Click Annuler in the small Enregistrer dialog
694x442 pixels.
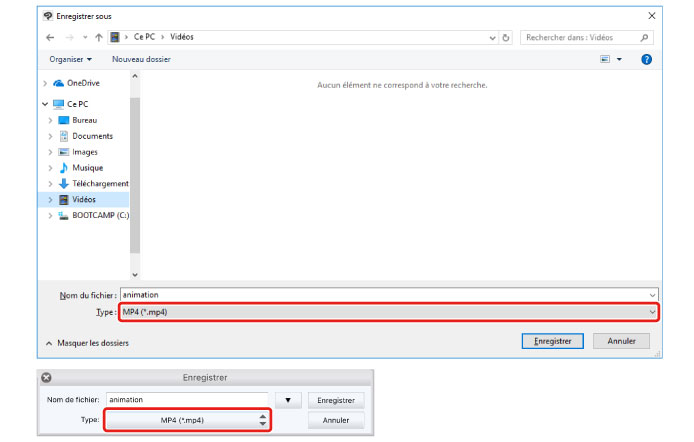pyautogui.click(x=336, y=420)
